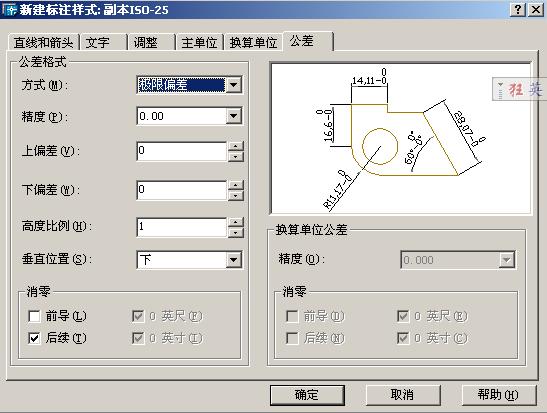Switch to the 直线和箭头 tab
Viewport: 547px width, 413px height.
pyautogui.click(x=44, y=43)
